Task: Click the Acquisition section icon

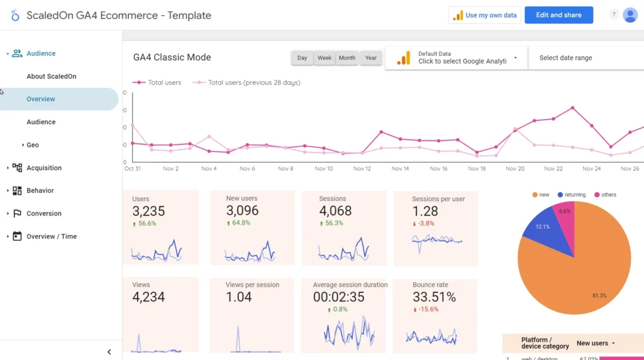Action: click(x=17, y=168)
